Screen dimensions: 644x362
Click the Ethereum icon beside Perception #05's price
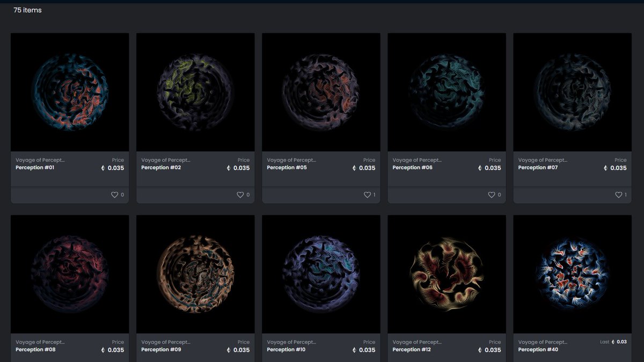click(354, 168)
